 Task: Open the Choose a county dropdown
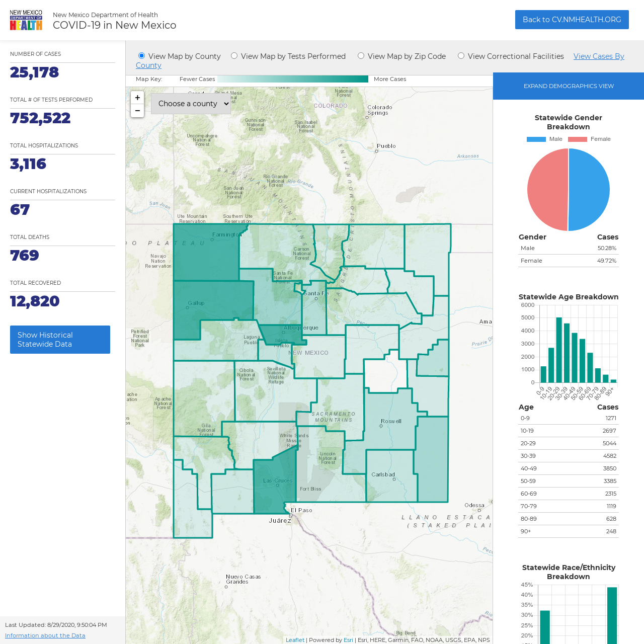(x=191, y=104)
